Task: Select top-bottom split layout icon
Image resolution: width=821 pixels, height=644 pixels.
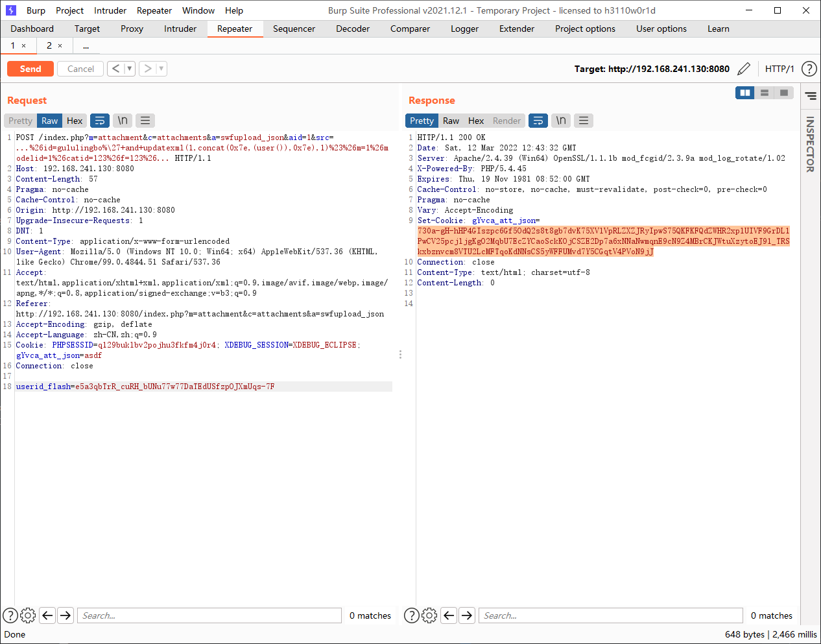Action: pos(765,93)
